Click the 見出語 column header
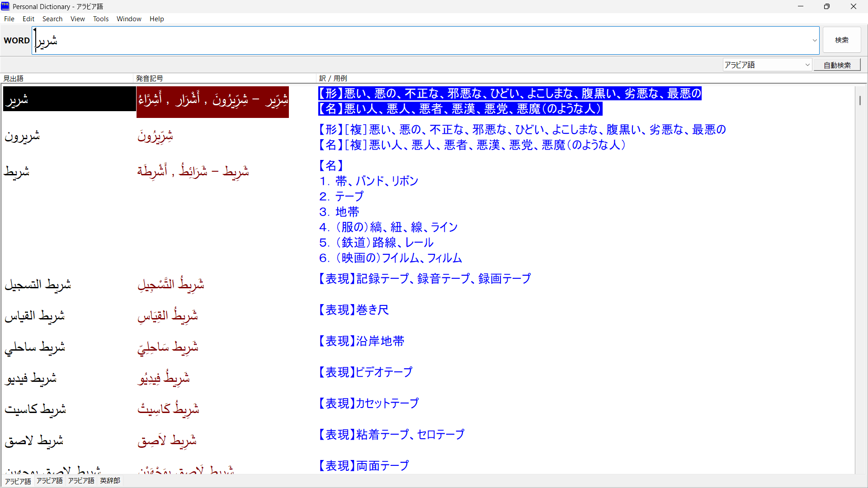868x488 pixels. pyautogui.click(x=14, y=78)
